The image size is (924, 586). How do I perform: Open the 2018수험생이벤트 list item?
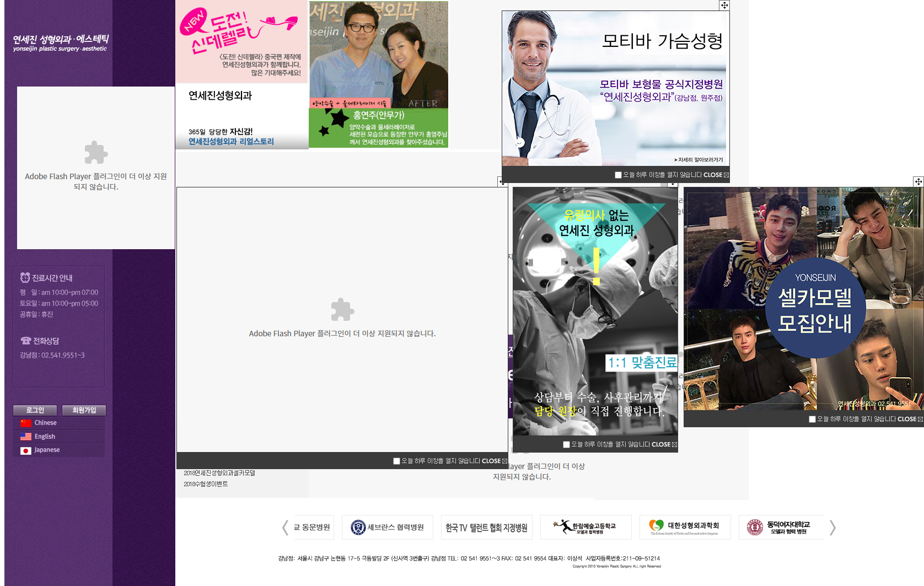pos(206,484)
